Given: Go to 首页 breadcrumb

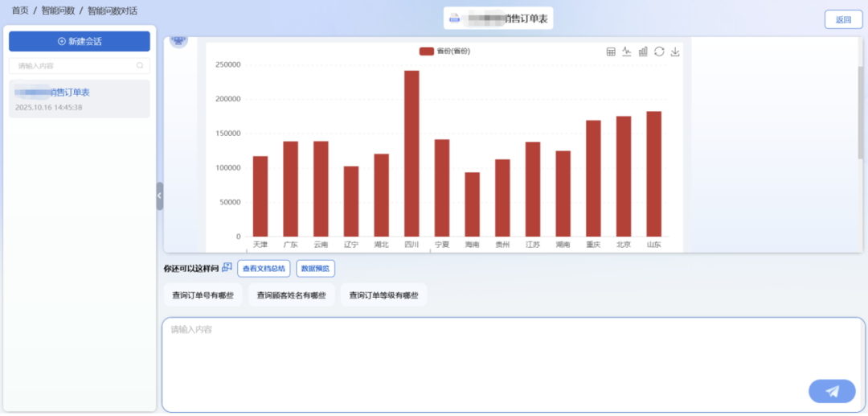Looking at the screenshot, I should coord(20,10).
